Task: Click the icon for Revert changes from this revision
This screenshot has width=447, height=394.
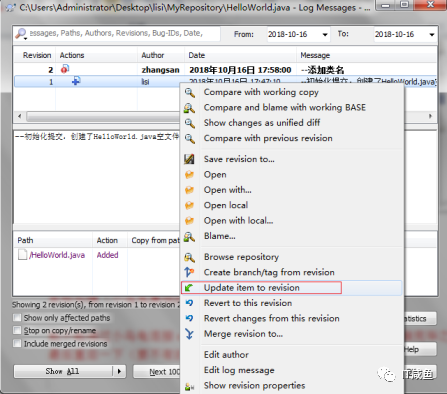Action: (189, 318)
